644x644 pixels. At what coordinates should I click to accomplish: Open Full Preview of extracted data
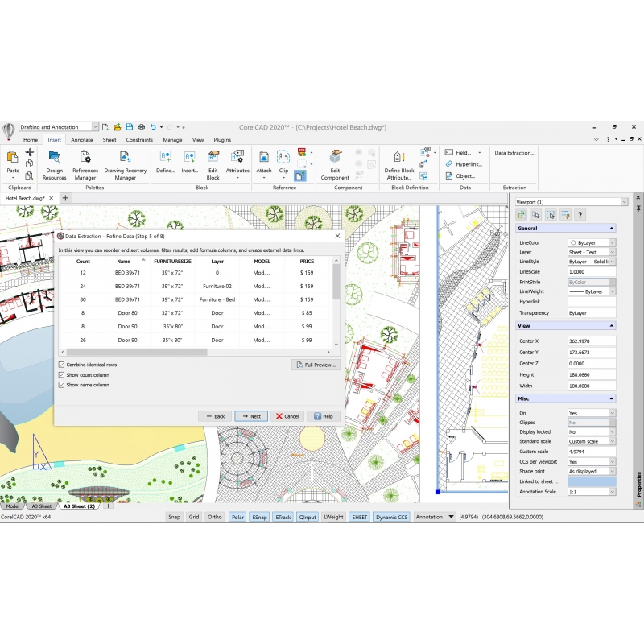tap(316, 365)
